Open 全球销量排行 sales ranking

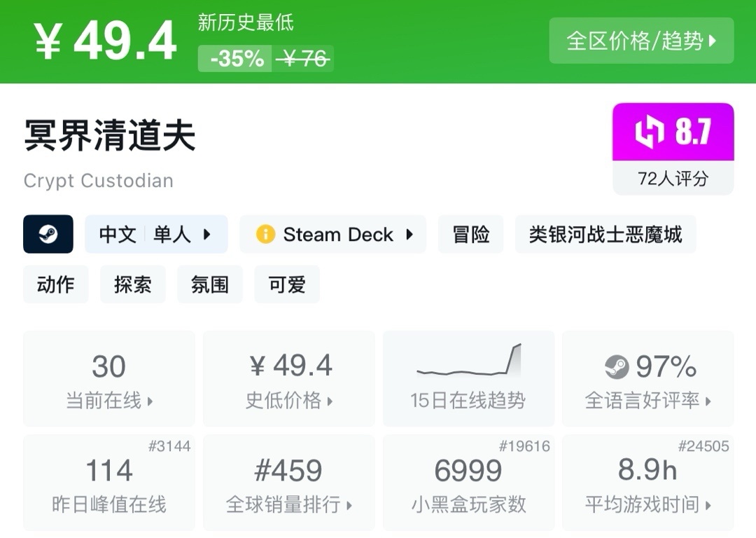289,483
